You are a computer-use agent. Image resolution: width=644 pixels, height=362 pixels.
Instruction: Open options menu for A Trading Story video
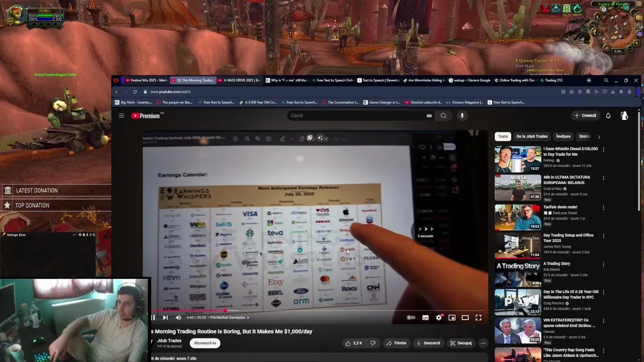pyautogui.click(x=603, y=264)
